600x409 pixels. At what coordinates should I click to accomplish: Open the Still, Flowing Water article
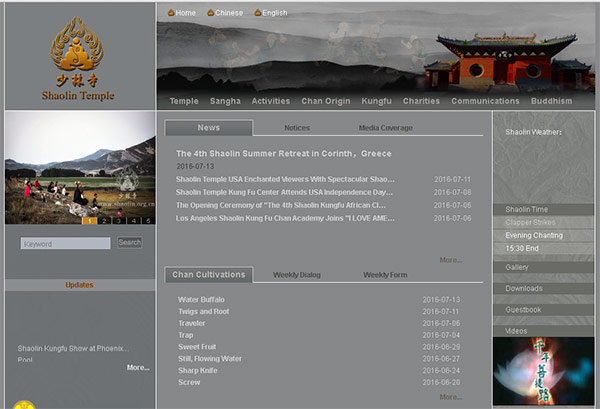(210, 359)
